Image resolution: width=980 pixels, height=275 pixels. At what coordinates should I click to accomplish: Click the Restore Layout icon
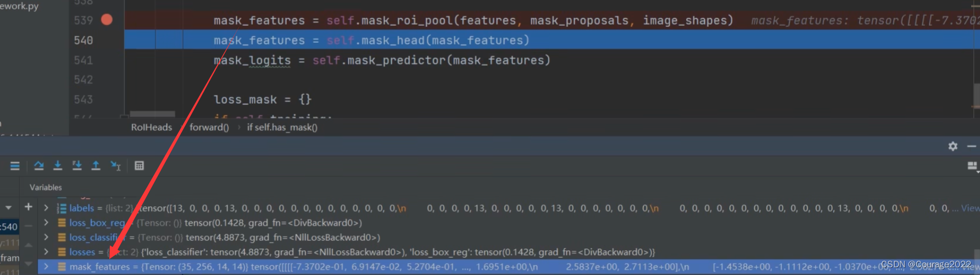coord(972,166)
